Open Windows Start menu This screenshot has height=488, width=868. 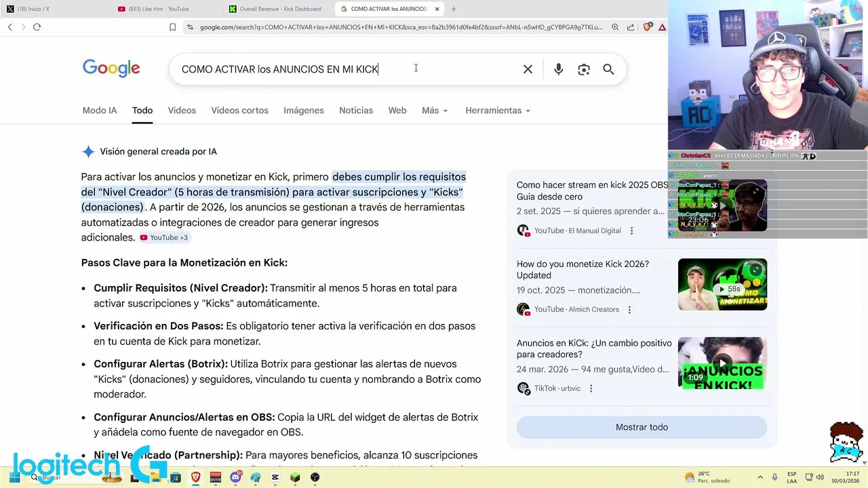tap(14, 477)
